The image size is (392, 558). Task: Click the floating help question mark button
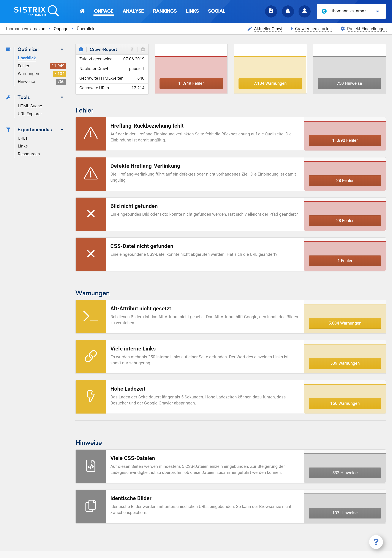[x=376, y=542]
